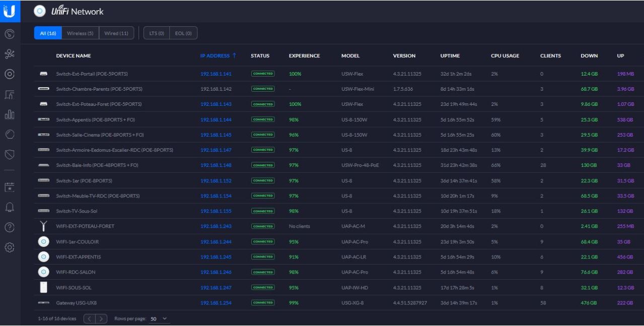The width and height of the screenshot is (644, 326).
Task: Filter devices by Wireless (5)
Action: coord(80,33)
